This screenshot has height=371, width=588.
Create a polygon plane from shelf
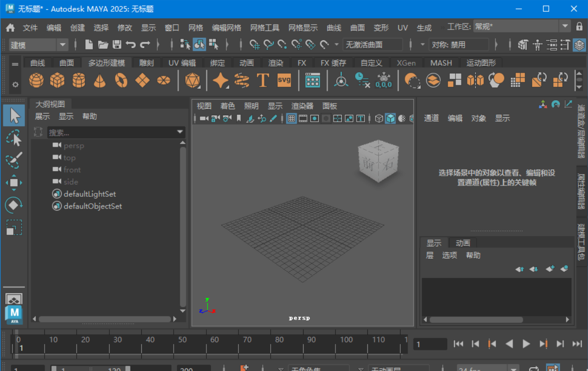[x=143, y=80]
